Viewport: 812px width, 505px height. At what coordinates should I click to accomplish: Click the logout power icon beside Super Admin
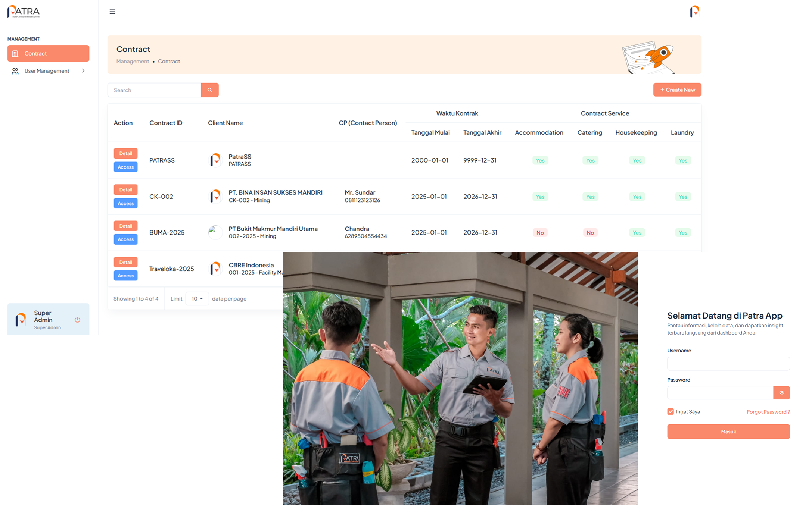pos(77,320)
